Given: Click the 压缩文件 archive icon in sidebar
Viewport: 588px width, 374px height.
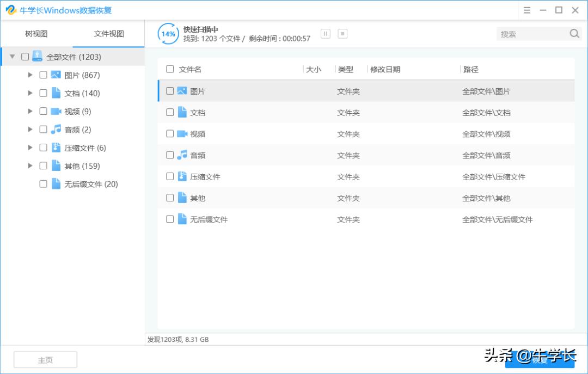Looking at the screenshot, I should tap(54, 148).
